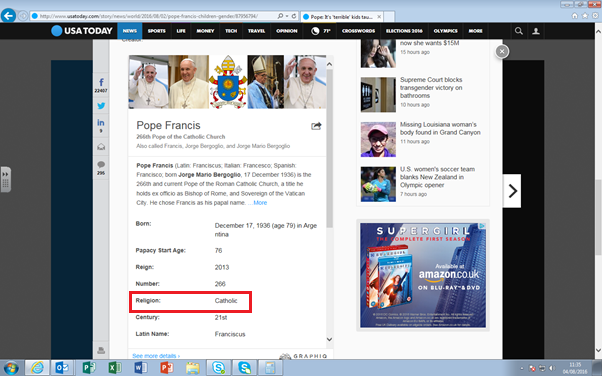Click the search magnifier in navigation bar
This screenshot has height=376, width=602.
click(519, 31)
